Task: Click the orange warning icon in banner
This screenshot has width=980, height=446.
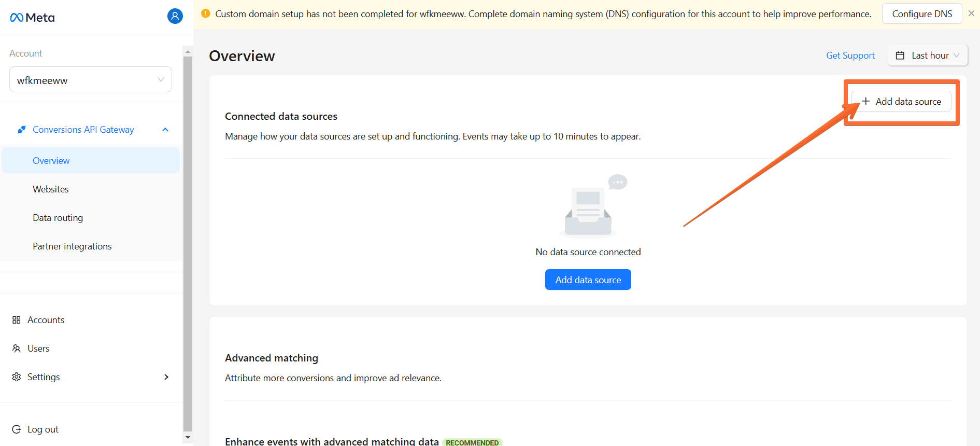Action: [206, 14]
